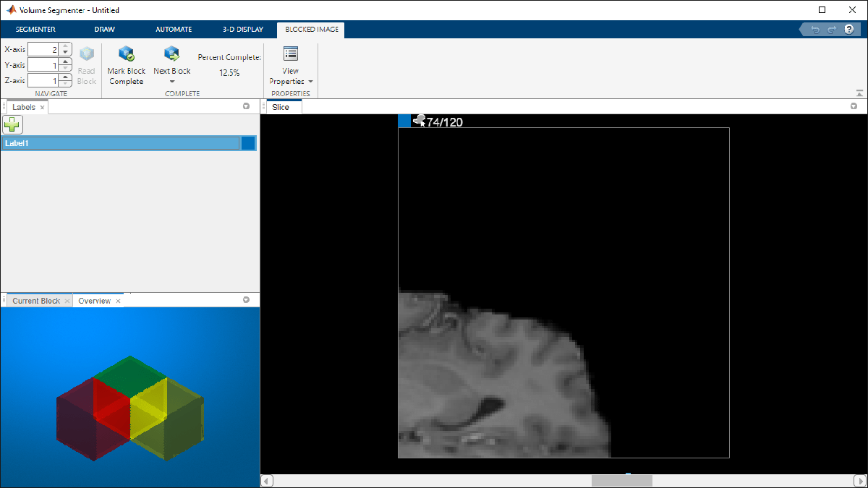Open View Properties table icon
Screen dimensions: 868x488
click(x=291, y=54)
